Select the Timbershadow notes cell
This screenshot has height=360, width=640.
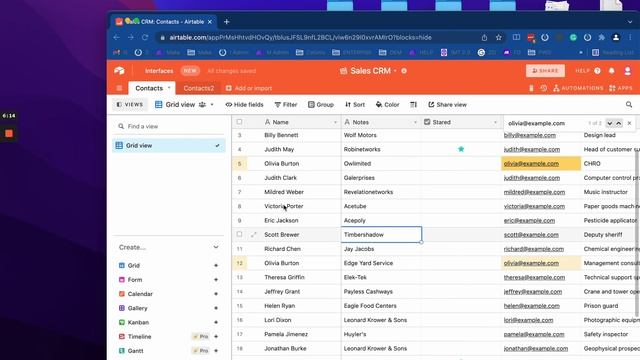point(381,235)
